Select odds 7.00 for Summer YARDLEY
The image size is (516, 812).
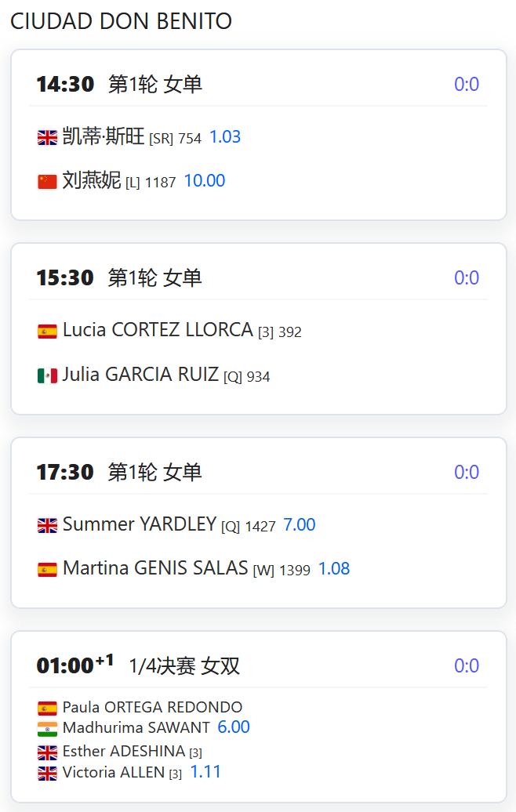(x=299, y=524)
